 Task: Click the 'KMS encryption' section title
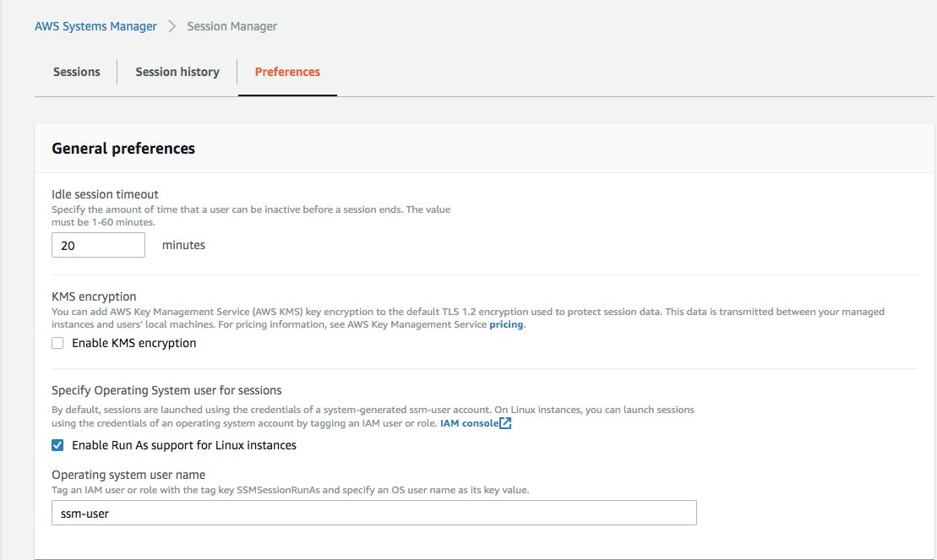94,296
